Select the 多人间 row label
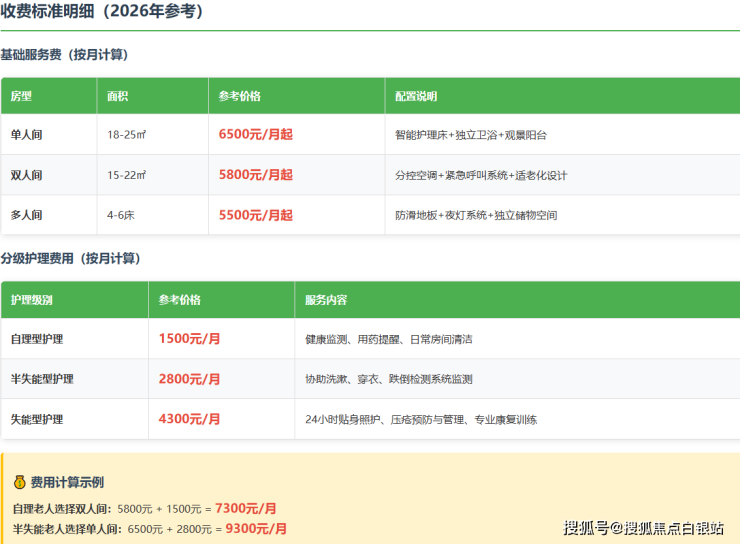 27,215
